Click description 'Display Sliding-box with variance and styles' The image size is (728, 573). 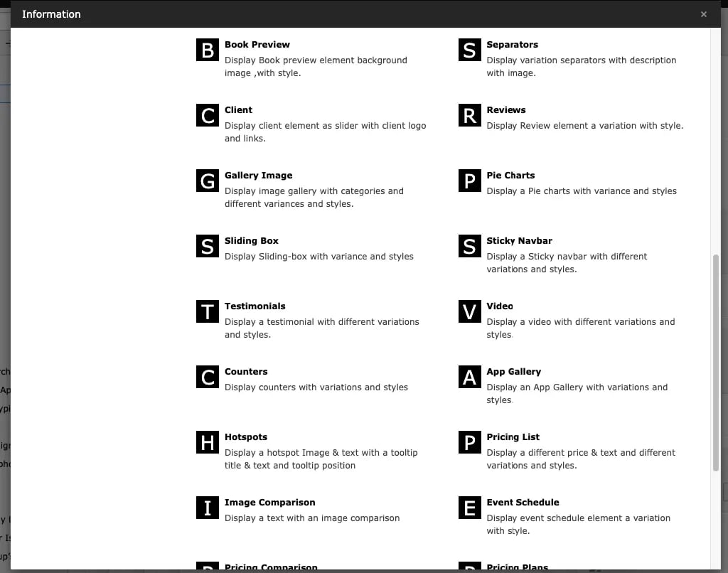pyautogui.click(x=319, y=257)
